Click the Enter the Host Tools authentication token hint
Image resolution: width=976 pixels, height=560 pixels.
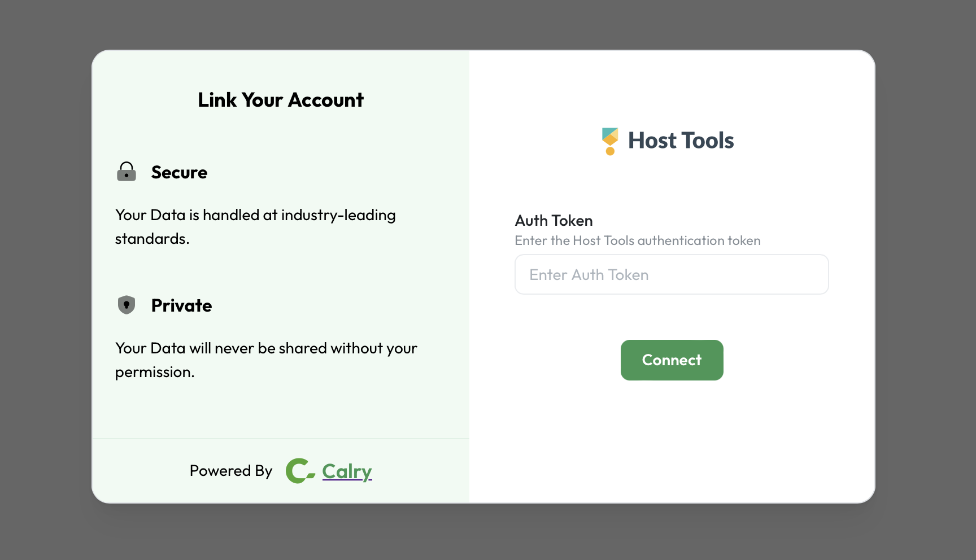click(x=637, y=240)
